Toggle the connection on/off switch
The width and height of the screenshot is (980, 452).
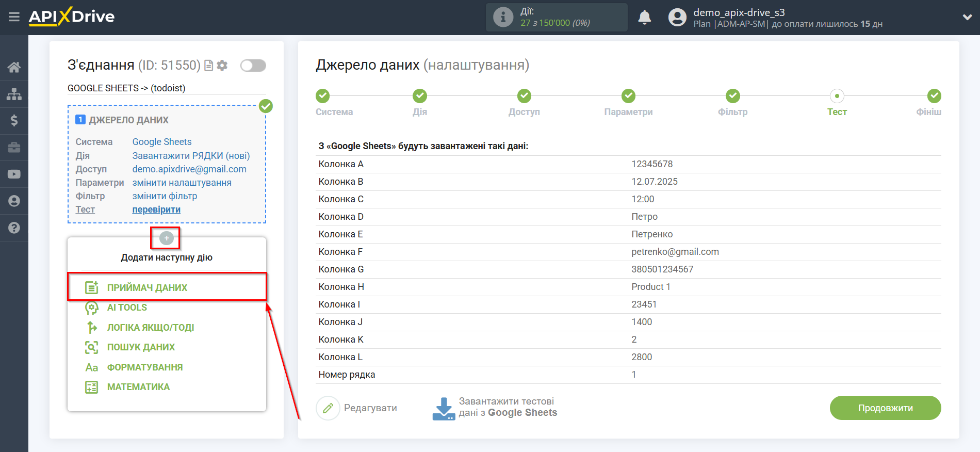click(253, 66)
